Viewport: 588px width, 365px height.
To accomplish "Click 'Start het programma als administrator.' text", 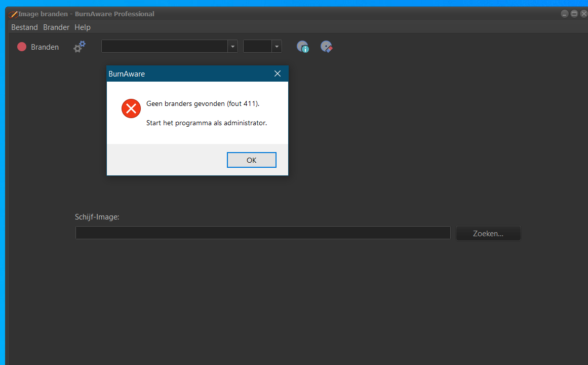I will coord(207,123).
